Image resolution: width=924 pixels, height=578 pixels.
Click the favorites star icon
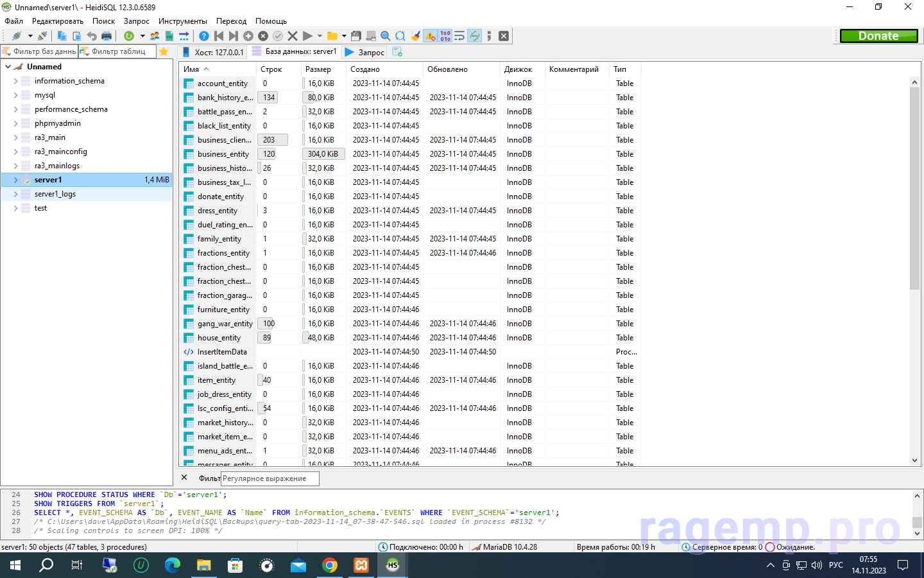tap(164, 51)
